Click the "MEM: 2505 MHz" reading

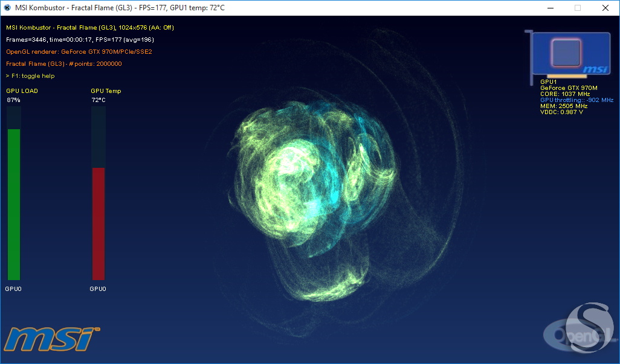(564, 106)
